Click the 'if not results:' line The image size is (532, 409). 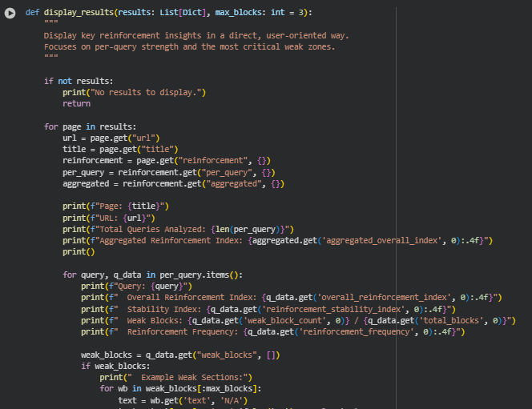[x=79, y=82]
